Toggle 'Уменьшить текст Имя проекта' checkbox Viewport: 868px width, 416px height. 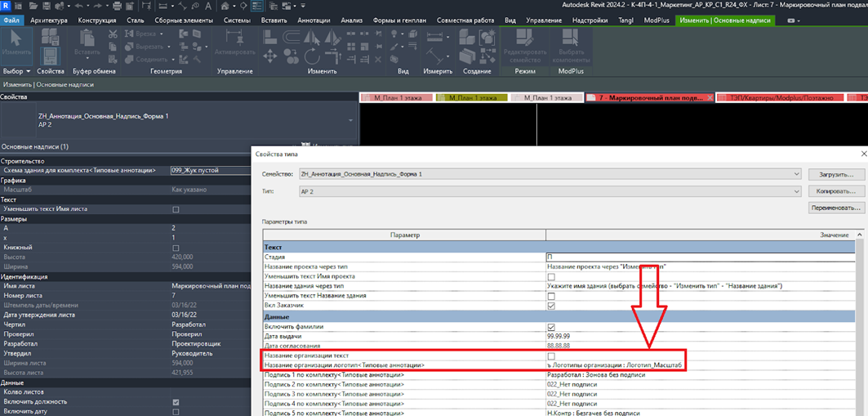point(551,276)
